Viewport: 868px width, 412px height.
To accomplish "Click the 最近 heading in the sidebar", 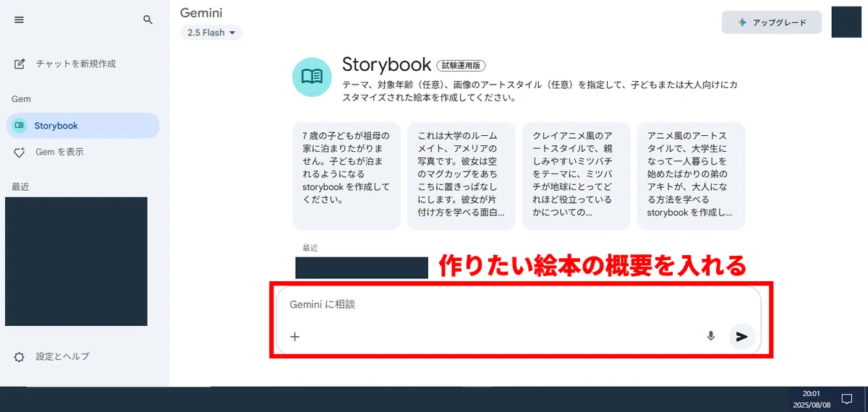I will [20, 187].
